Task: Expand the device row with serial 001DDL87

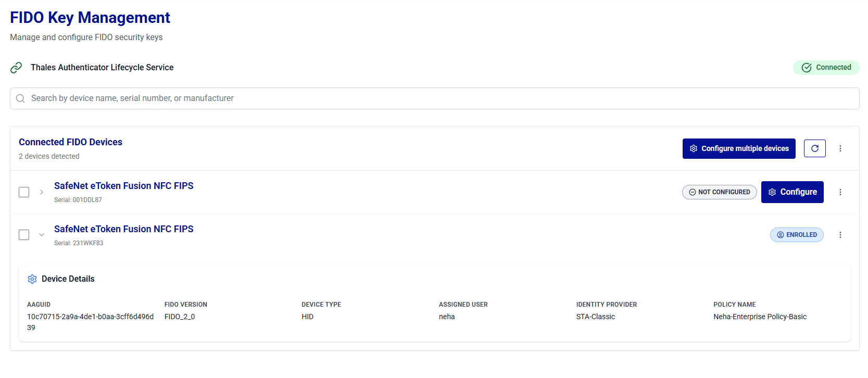Action: pyautogui.click(x=42, y=192)
